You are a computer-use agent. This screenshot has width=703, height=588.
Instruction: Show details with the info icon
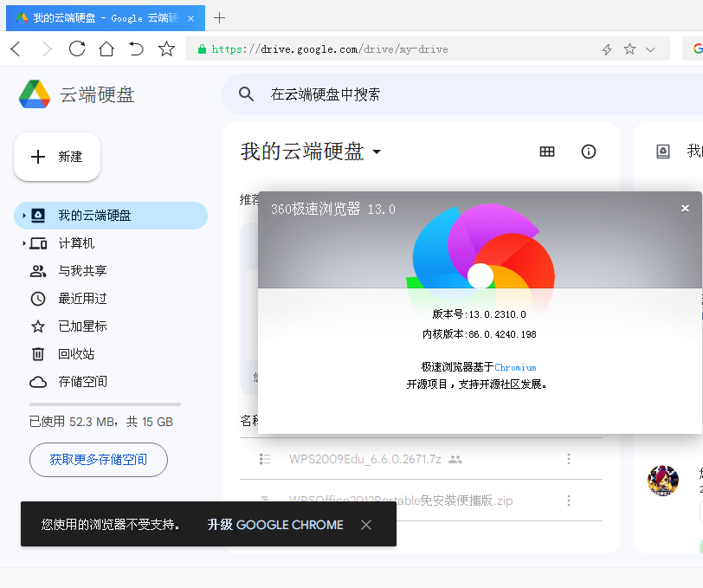point(588,152)
